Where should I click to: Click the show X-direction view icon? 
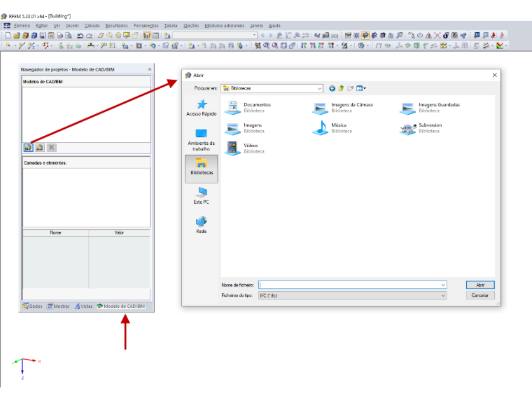[304, 45]
